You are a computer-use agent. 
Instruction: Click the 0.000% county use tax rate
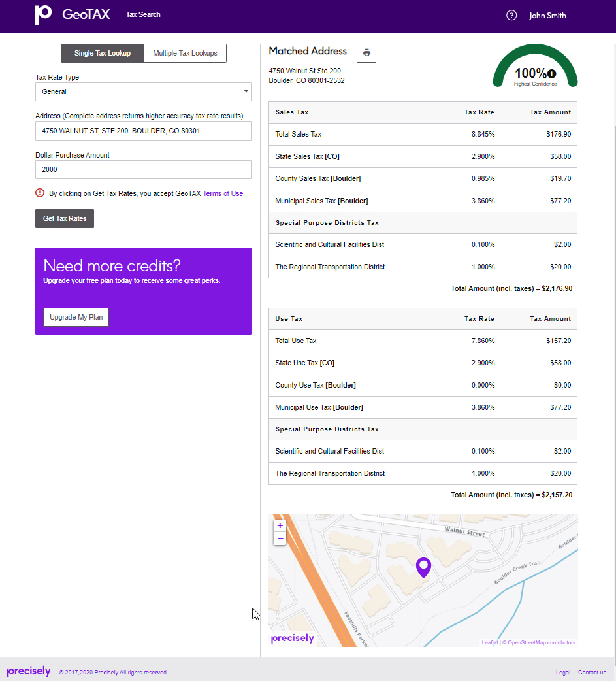[483, 385]
